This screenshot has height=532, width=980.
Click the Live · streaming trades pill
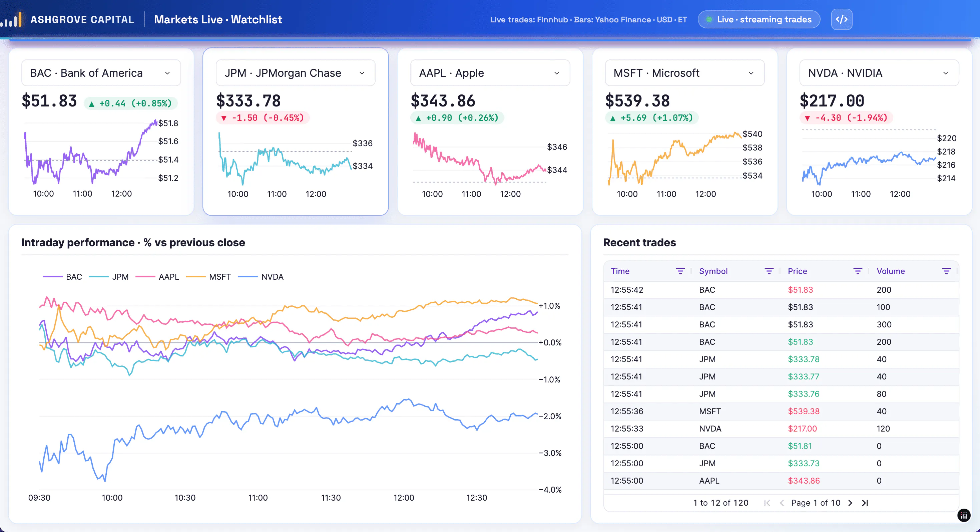tap(759, 19)
